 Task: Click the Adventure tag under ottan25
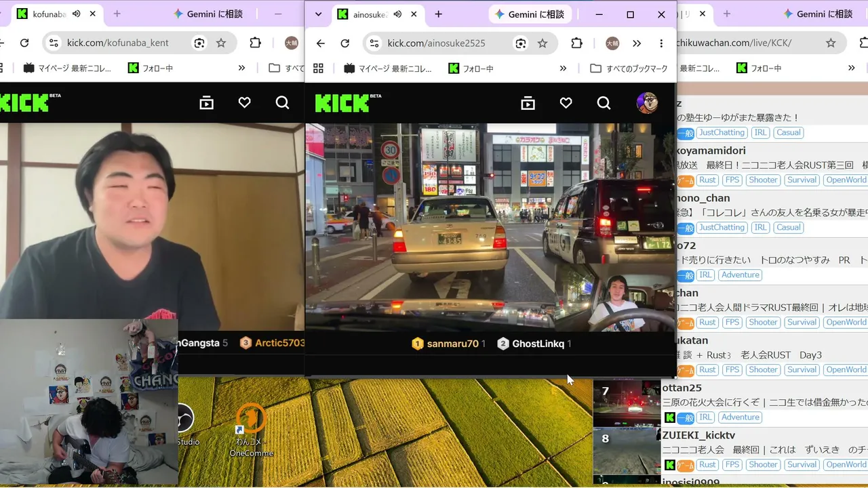pyautogui.click(x=740, y=418)
